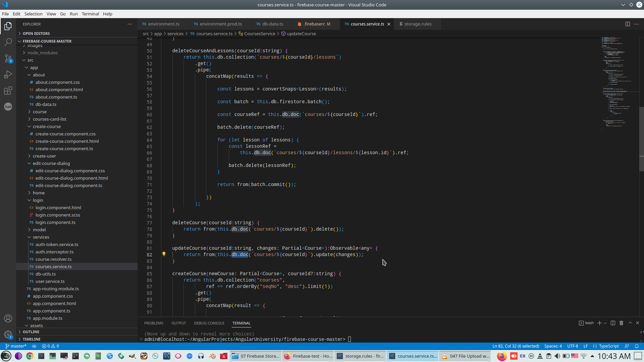Switch to the storage.rules tab
Screen dimensions: 644x362
418,24
